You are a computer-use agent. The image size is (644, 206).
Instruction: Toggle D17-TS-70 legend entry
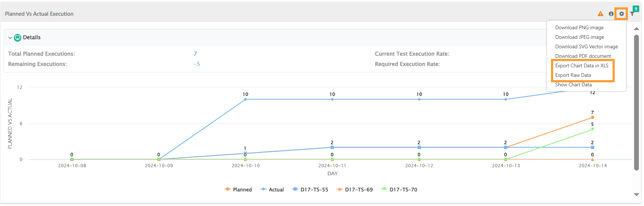pos(399,190)
